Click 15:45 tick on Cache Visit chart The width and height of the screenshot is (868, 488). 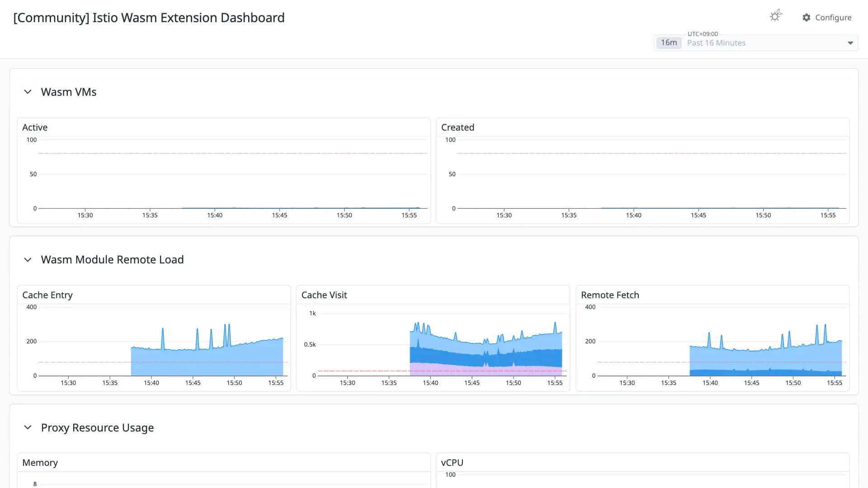[472, 383]
